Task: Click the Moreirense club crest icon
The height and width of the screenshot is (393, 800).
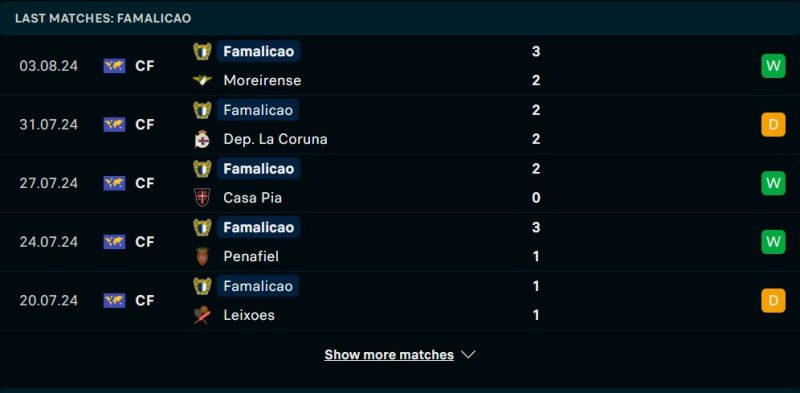Action: [202, 80]
